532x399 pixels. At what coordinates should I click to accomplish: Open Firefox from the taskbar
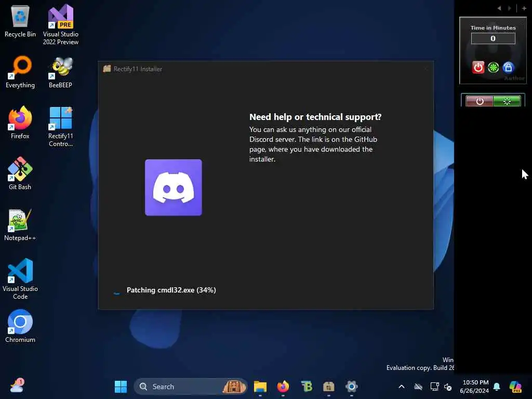283,387
